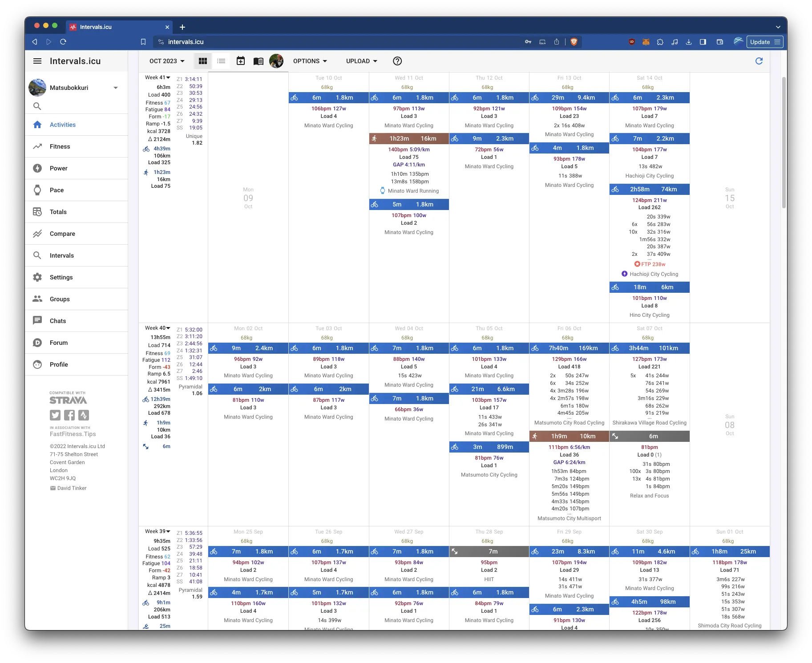Screen dimensions: 812x663
Task: Click the refresh icon at top right
Action: click(x=759, y=61)
